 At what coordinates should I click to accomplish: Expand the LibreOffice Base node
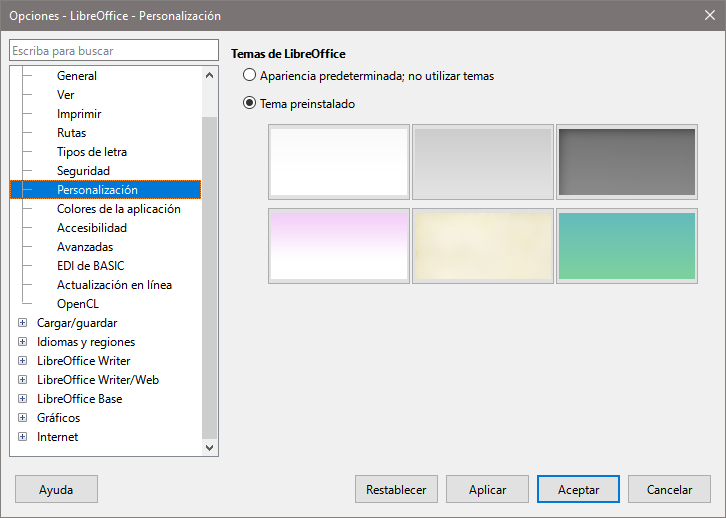point(22,399)
